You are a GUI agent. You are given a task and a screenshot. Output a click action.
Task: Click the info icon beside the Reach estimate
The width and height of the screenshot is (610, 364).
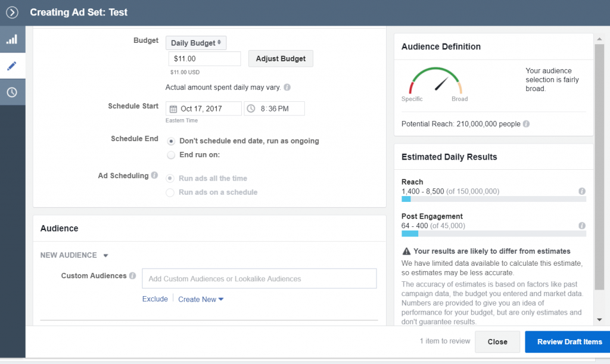581,191
